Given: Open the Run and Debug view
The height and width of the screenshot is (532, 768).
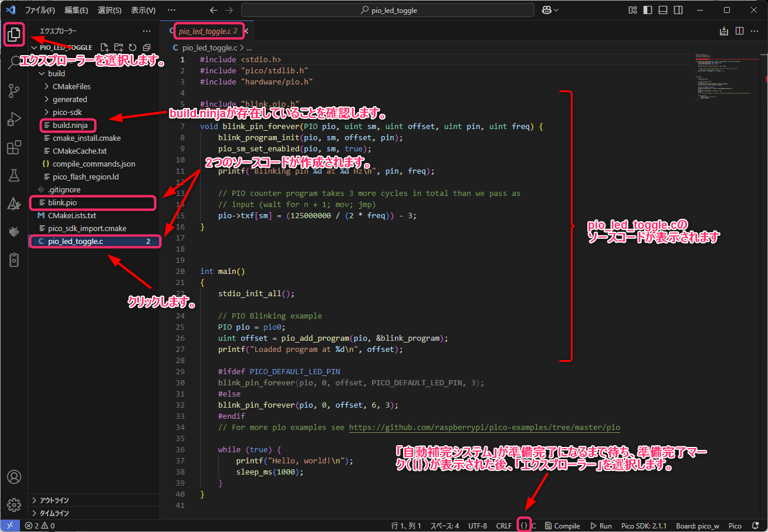Looking at the screenshot, I should pos(13,120).
